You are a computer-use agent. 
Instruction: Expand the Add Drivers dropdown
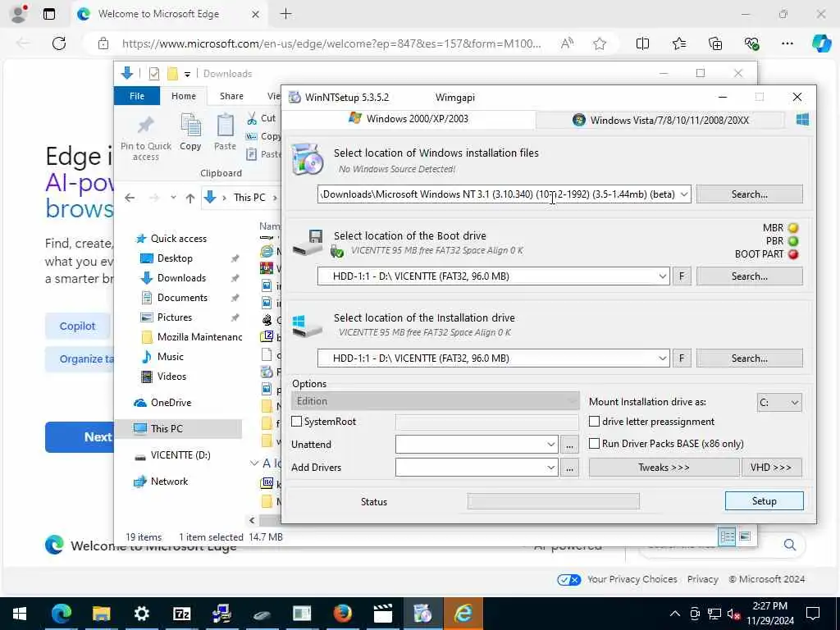[x=550, y=468]
